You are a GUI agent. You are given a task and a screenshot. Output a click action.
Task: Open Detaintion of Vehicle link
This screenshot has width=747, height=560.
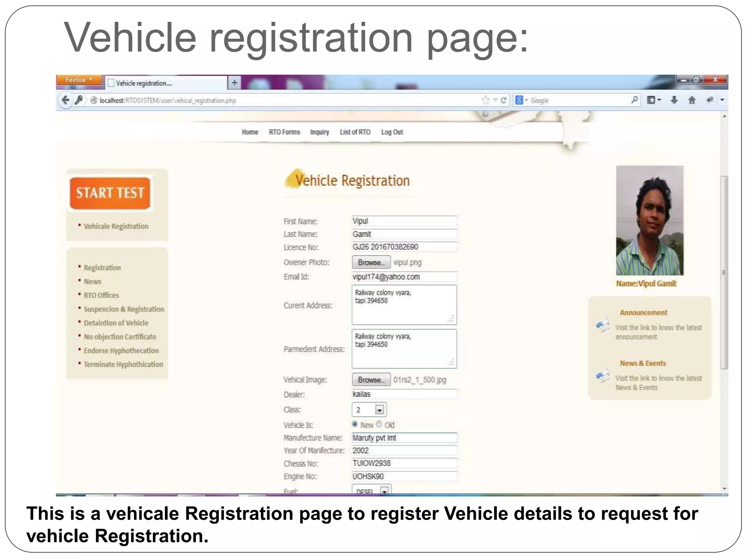(x=116, y=323)
